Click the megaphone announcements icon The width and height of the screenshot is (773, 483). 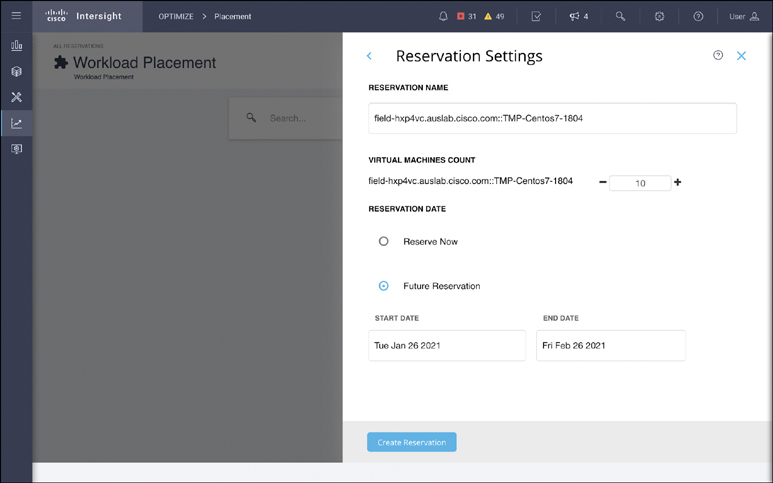pyautogui.click(x=578, y=16)
